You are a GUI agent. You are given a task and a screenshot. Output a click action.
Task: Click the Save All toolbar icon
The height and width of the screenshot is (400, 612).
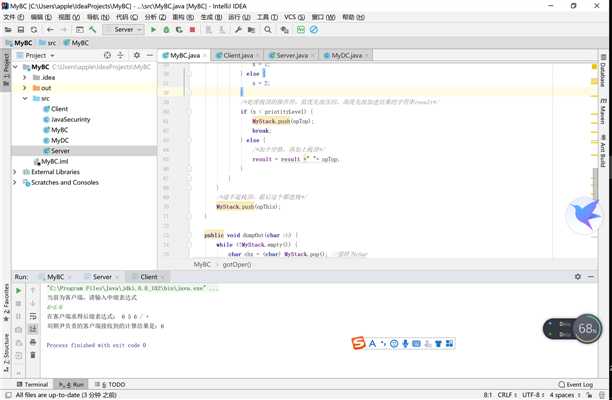point(21,30)
